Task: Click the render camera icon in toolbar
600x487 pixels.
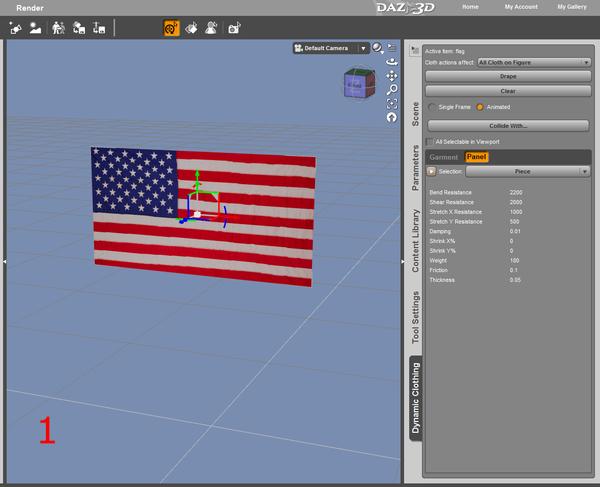Action: (x=234, y=28)
